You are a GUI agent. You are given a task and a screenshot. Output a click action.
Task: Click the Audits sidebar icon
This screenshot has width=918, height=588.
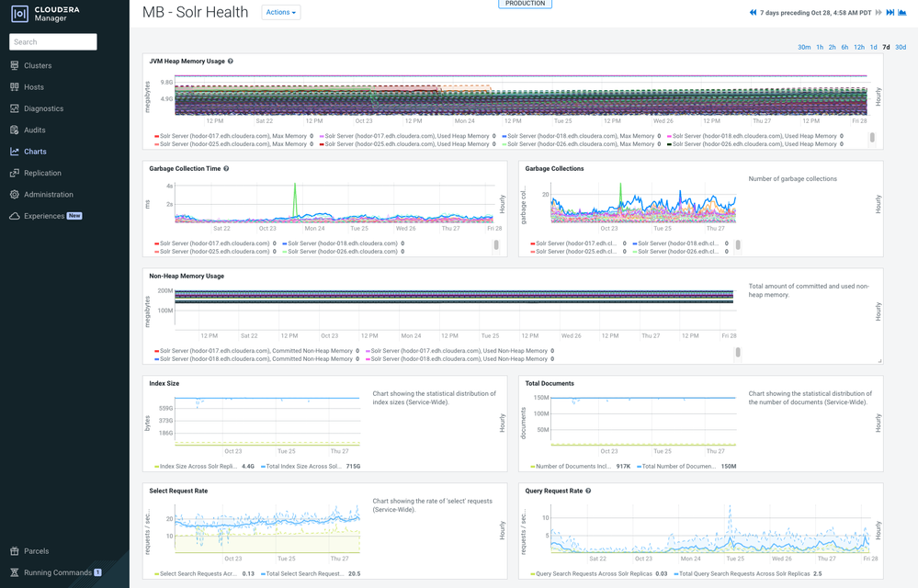click(15, 130)
